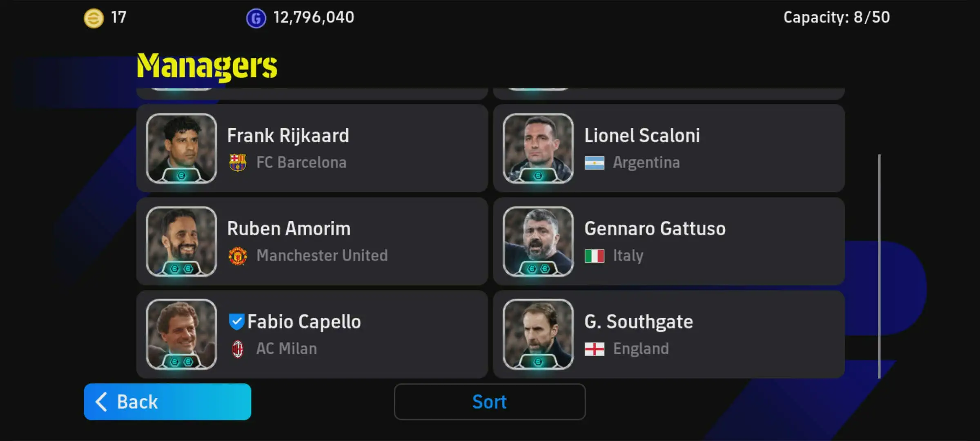Image resolution: width=980 pixels, height=441 pixels.
Task: Select G. Southgate's portrait thumbnail
Action: [538, 334]
